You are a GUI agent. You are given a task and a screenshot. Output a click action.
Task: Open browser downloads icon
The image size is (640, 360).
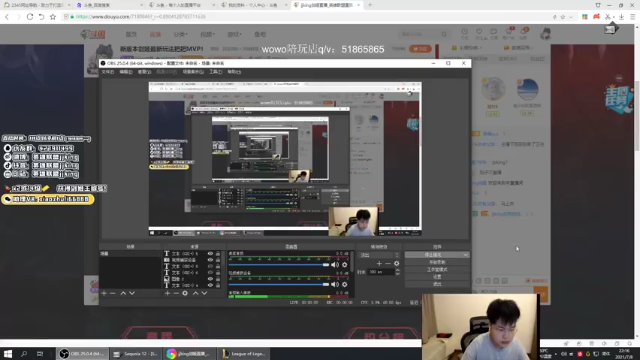click(621, 17)
